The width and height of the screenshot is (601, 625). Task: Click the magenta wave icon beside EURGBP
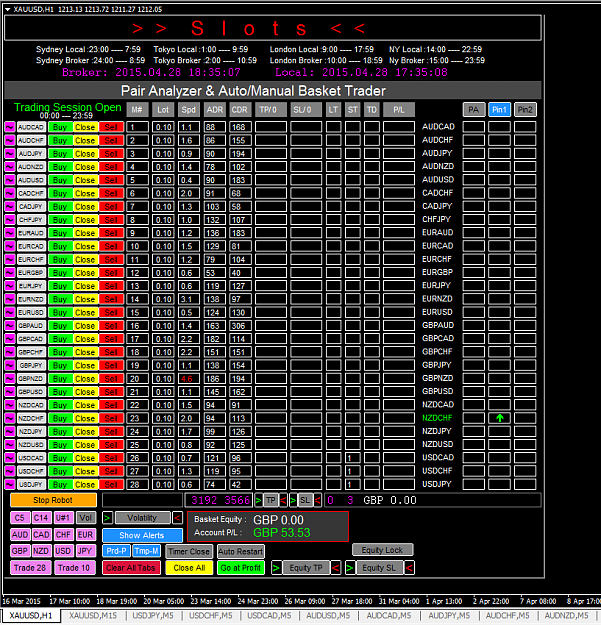pos(10,273)
